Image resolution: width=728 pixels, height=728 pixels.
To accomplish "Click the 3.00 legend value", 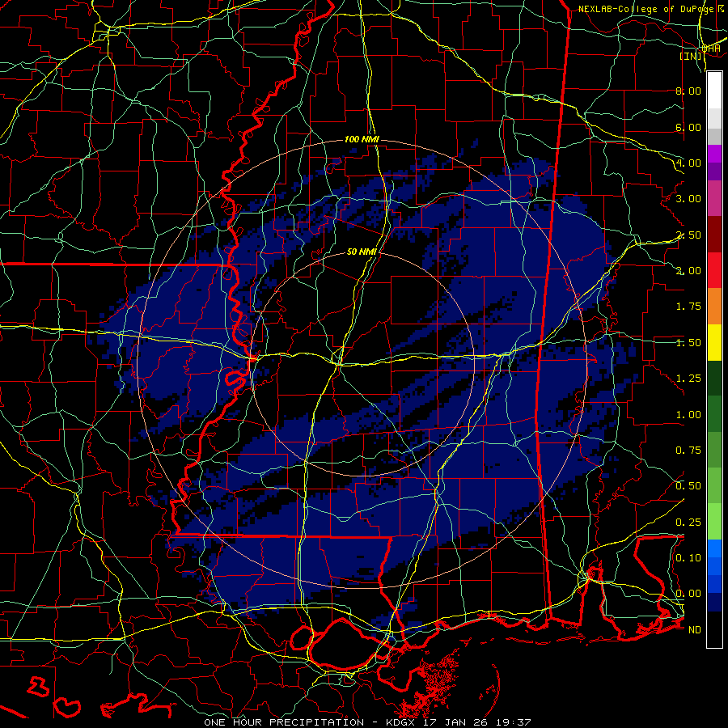I will point(688,199).
